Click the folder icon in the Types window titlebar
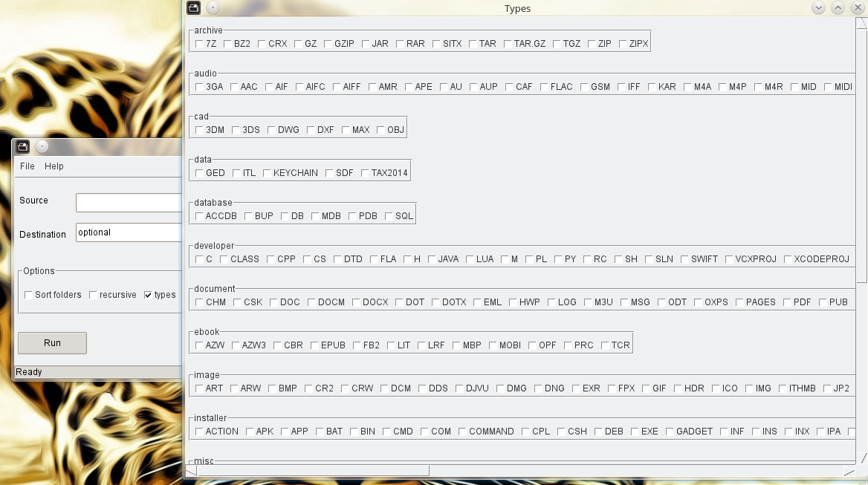The height and width of the screenshot is (485, 868). [x=192, y=7]
